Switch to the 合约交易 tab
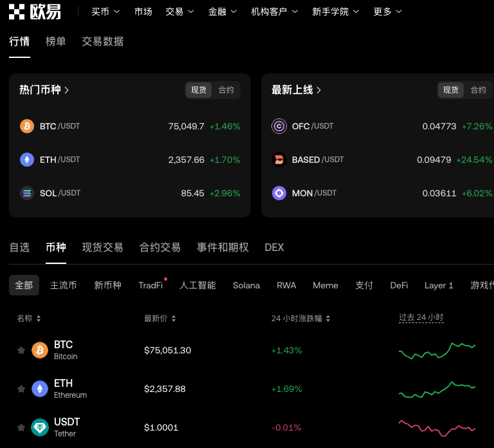The width and height of the screenshot is (494, 448). [x=160, y=247]
